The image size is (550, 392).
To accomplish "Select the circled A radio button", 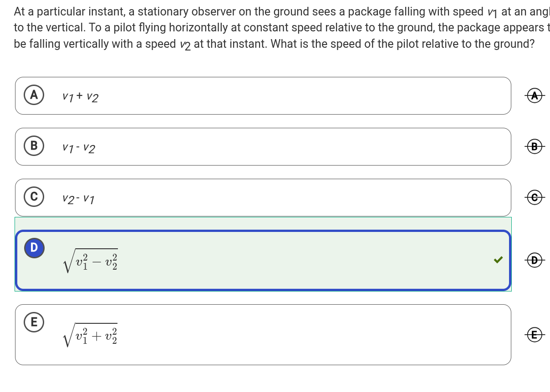I will [34, 95].
